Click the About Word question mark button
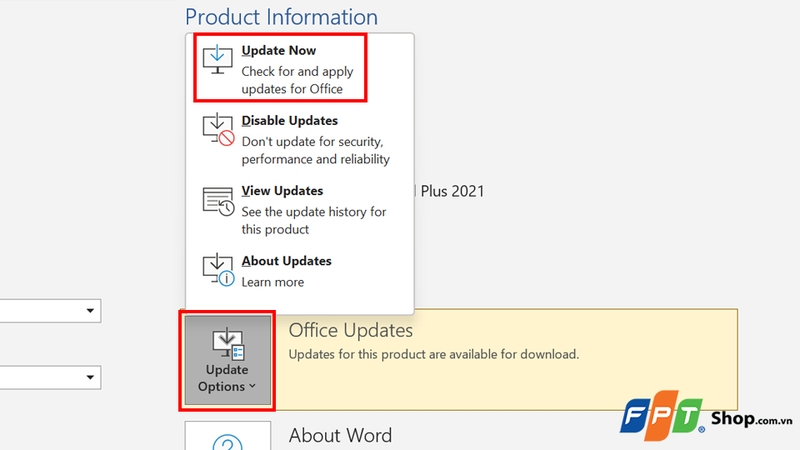800x450 pixels. tap(228, 436)
